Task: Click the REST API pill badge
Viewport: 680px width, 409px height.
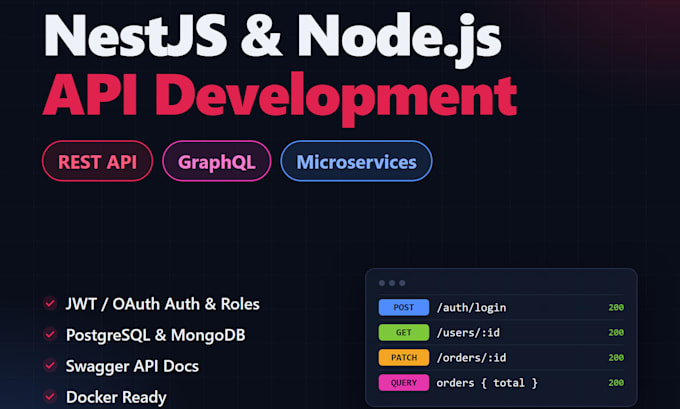Action: (98, 161)
